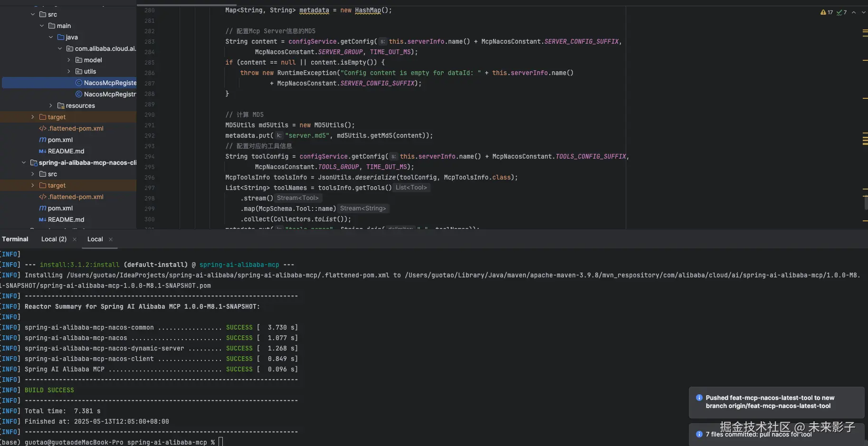Click line number 290 in the gutter
Image resolution: width=868 pixels, height=446 pixels.
(x=150, y=115)
